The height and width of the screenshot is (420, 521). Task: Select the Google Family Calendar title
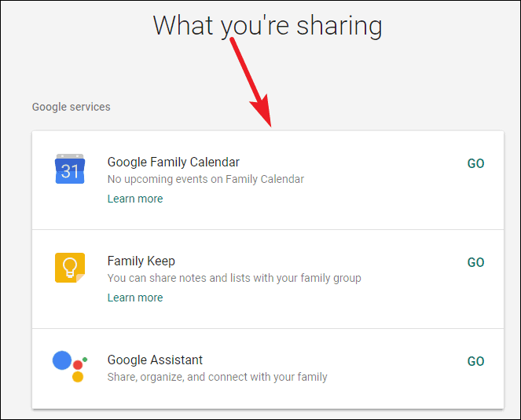coord(173,162)
